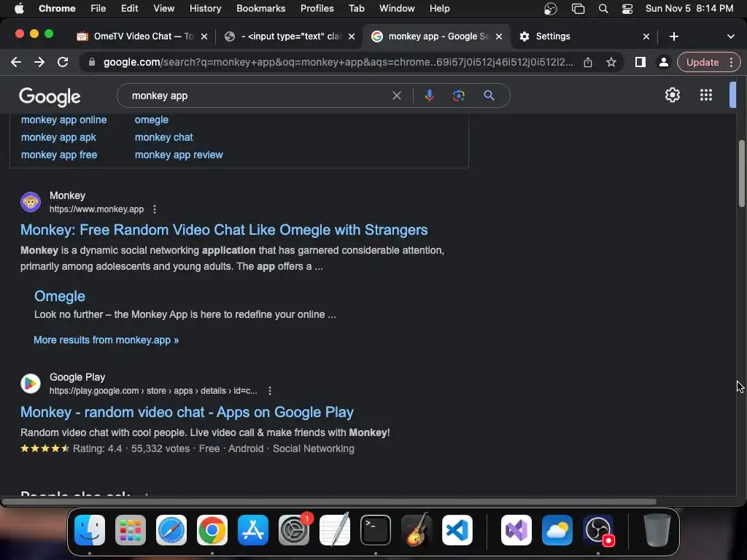The image size is (747, 560).
Task: Open Launchpad from the Dock
Action: click(131, 530)
